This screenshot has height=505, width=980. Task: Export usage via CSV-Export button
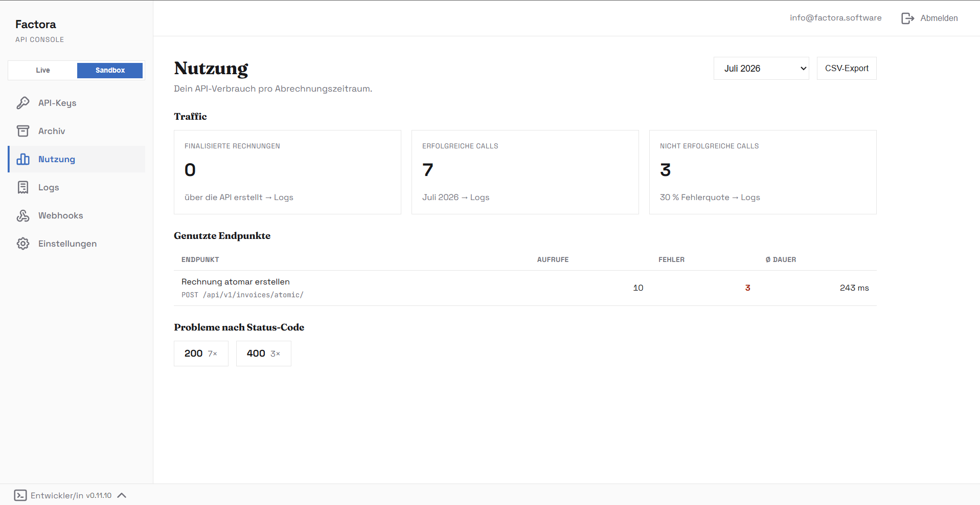tap(847, 69)
